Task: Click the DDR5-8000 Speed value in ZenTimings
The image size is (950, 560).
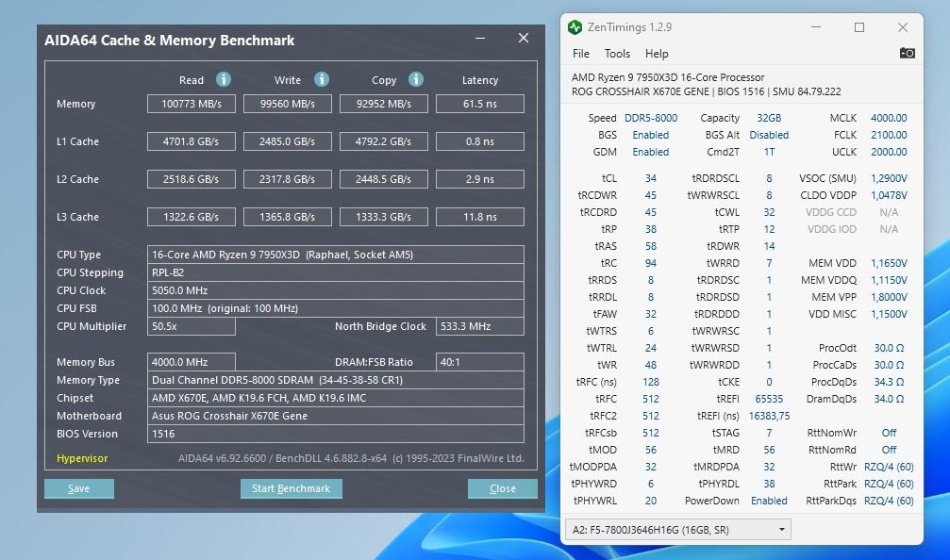Action: pyautogui.click(x=651, y=118)
